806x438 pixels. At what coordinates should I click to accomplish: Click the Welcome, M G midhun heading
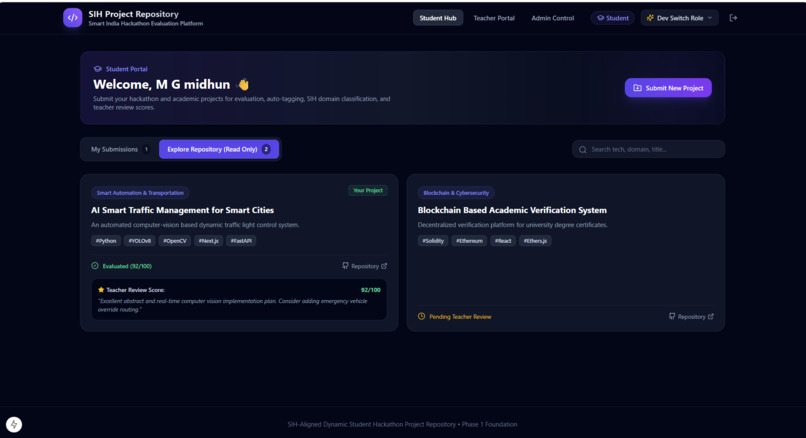(161, 84)
